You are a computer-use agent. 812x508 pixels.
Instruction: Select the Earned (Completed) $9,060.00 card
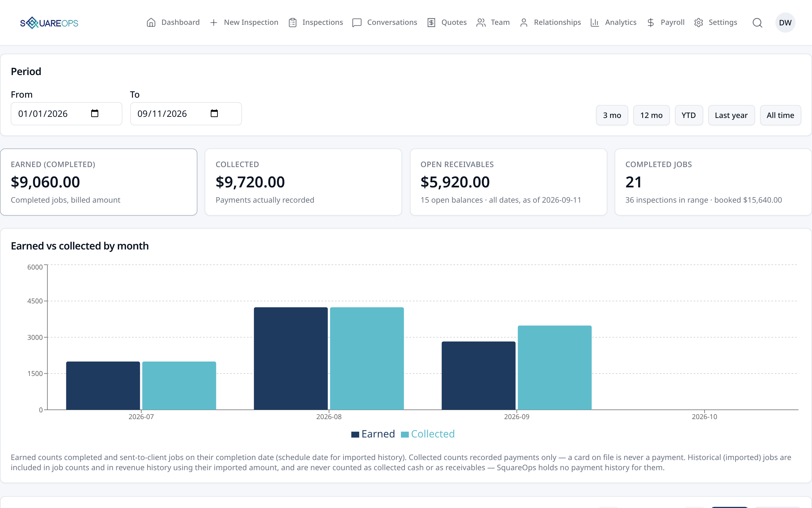99,182
